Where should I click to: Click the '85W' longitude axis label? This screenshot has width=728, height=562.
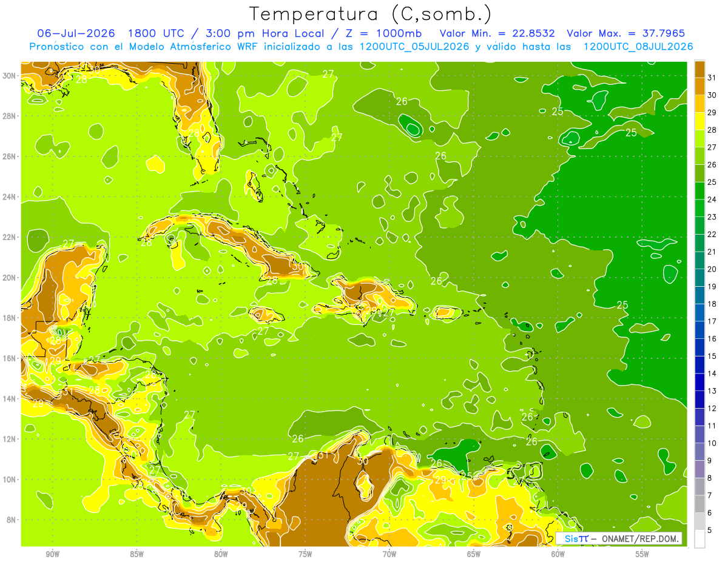click(136, 554)
